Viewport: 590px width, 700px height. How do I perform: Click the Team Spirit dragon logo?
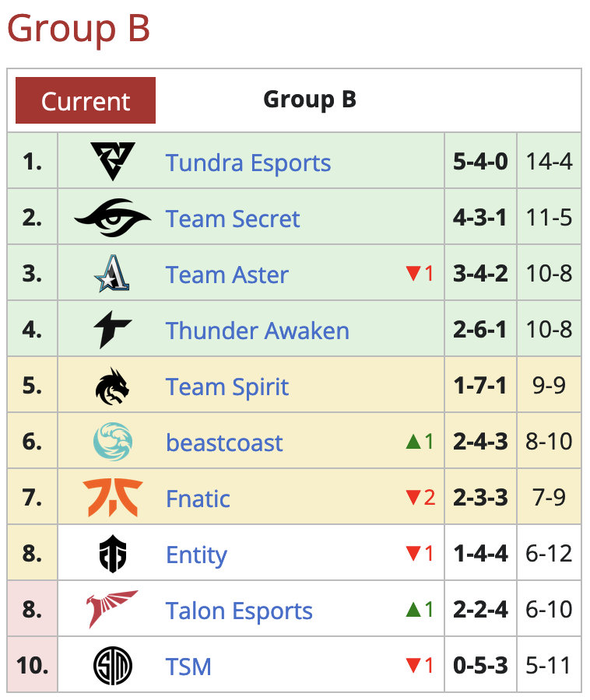(x=112, y=387)
